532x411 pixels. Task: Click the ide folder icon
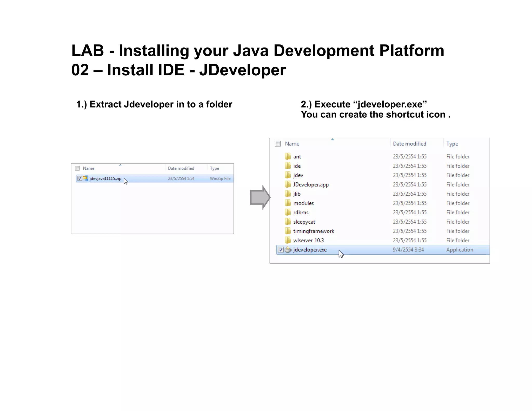288,166
